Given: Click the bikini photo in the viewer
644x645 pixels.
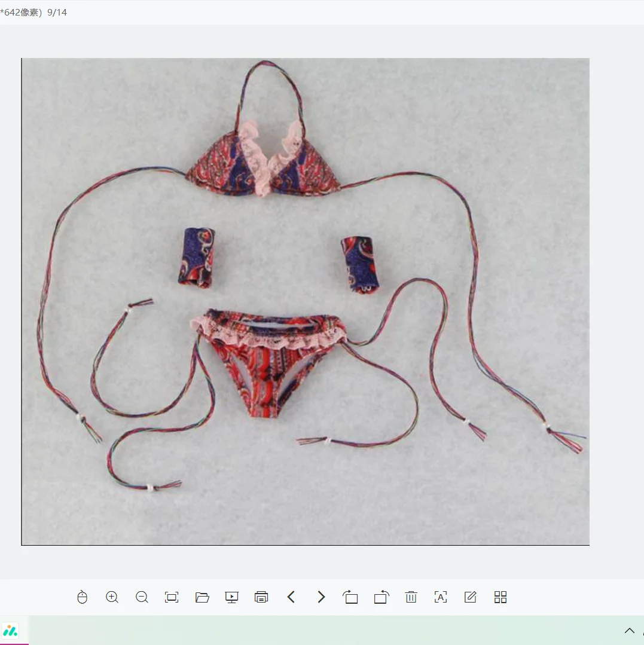Looking at the screenshot, I should [305, 301].
